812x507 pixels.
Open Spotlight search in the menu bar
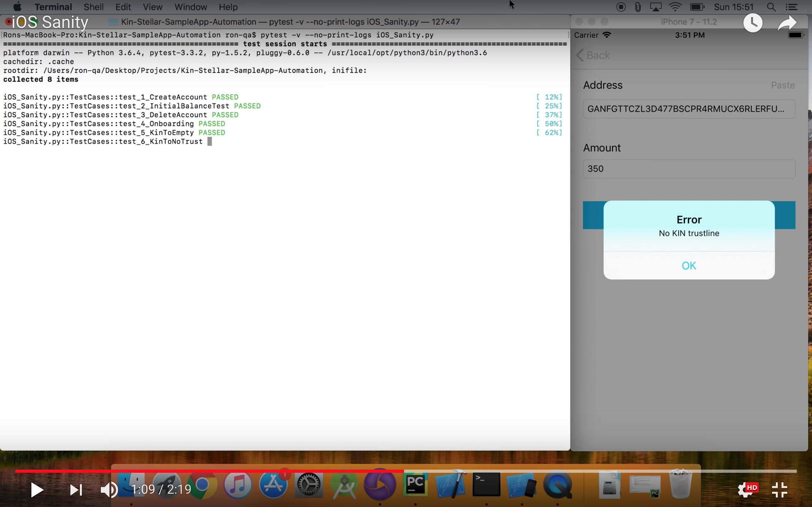coord(771,7)
